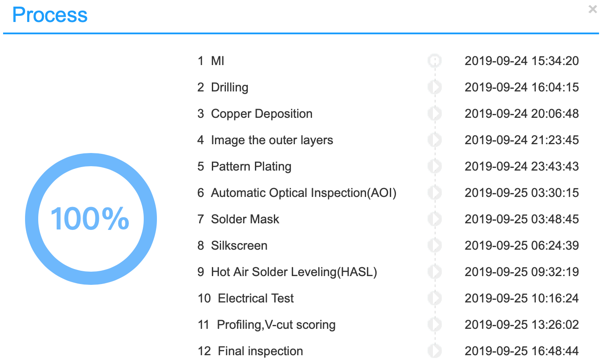Close the Process dialog

592,9
